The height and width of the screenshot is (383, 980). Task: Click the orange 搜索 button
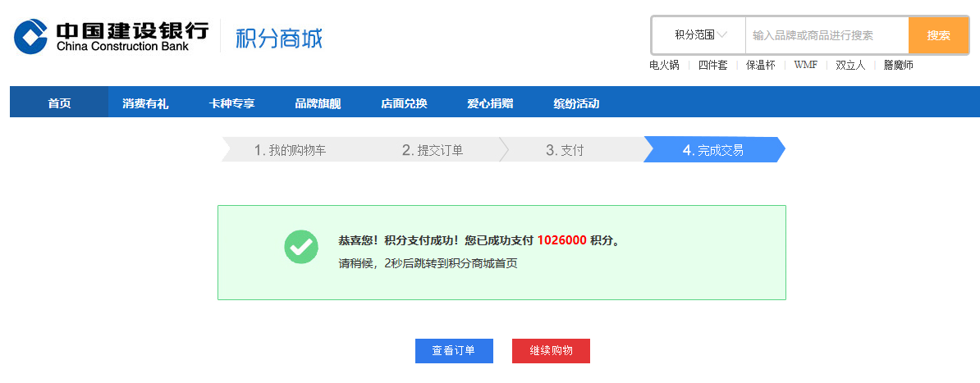tap(938, 35)
